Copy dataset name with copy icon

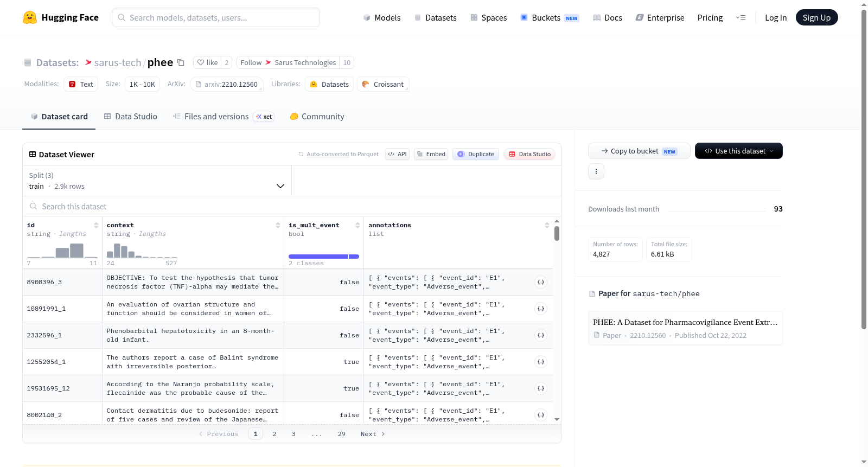coord(181,62)
